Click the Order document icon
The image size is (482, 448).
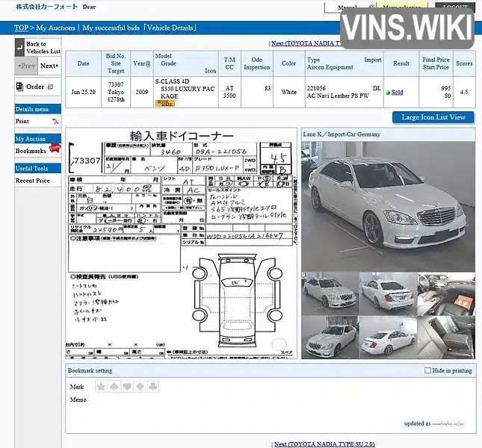pos(19,87)
